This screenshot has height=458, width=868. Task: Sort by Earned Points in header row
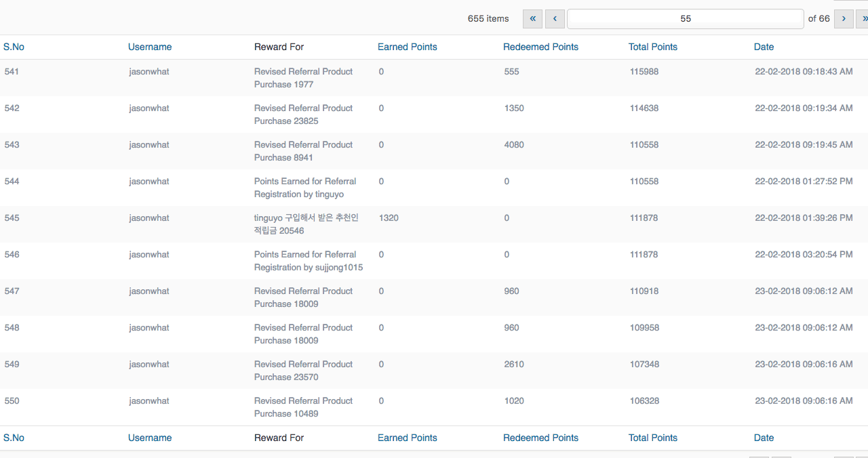click(x=407, y=47)
